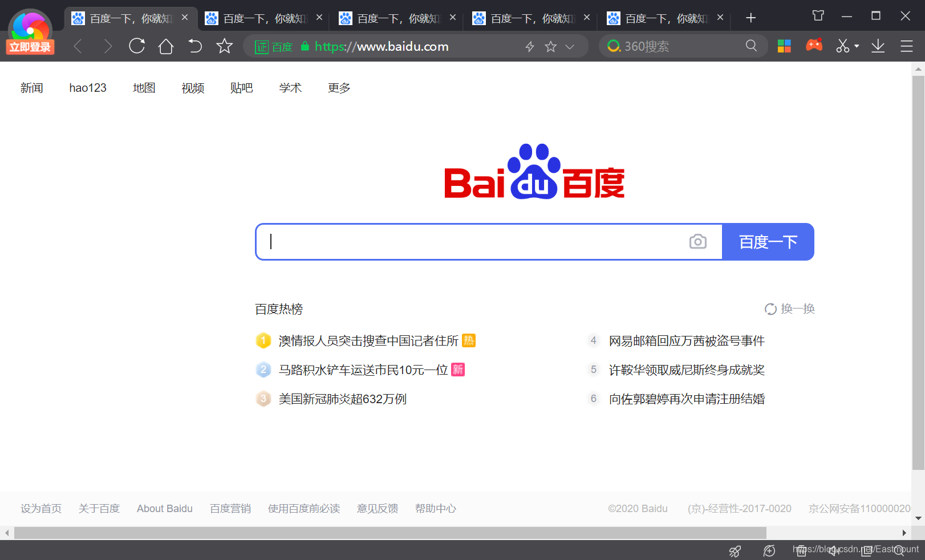Open the screenshot scissors tool
Viewport: 925px width, 560px height.
843,46
